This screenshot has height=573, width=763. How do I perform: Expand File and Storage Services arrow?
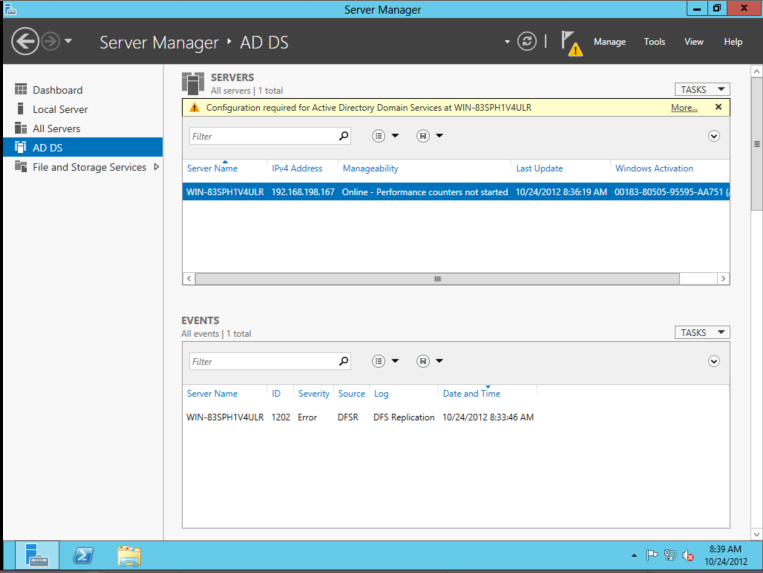(156, 167)
